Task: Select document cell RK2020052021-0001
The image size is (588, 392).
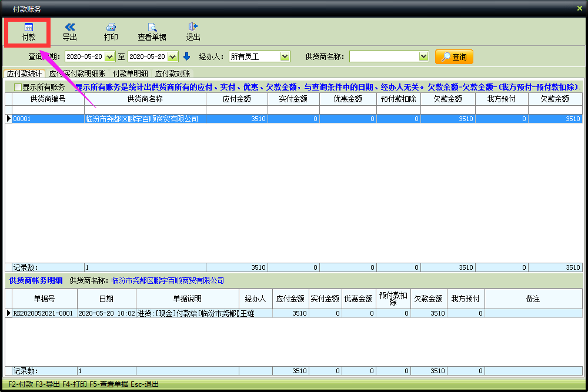Action: (x=45, y=313)
